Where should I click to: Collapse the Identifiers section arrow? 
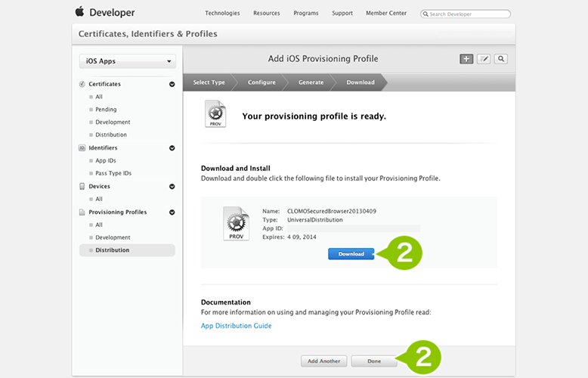[172, 148]
